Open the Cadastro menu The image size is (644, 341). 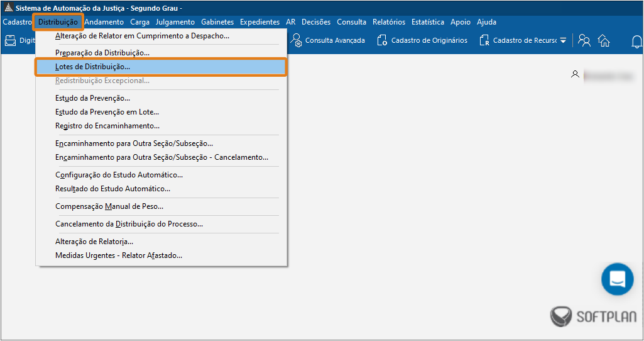17,22
